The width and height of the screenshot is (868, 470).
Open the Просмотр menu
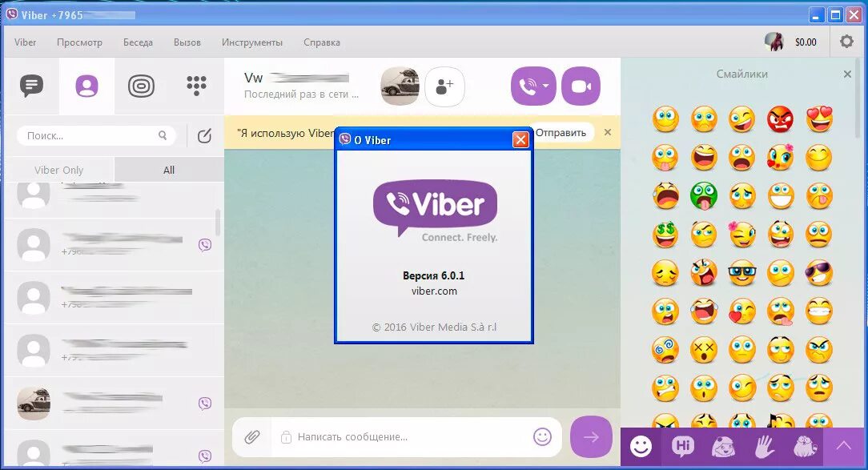[x=80, y=42]
